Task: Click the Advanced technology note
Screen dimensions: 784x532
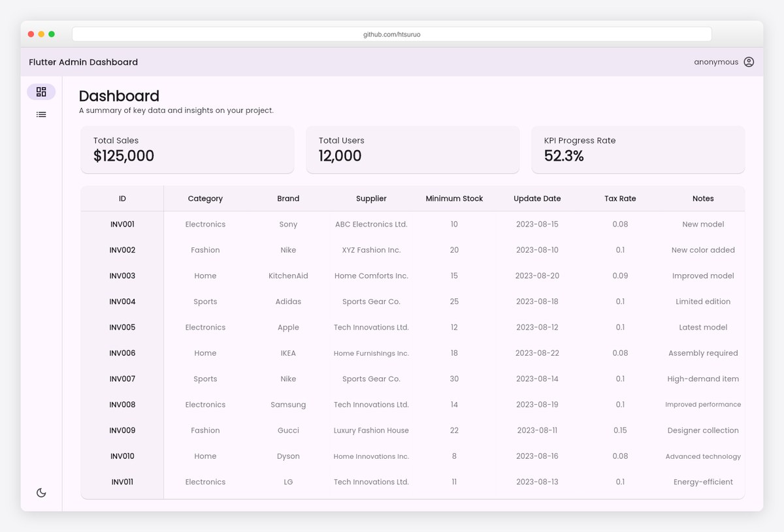Action: coord(703,456)
